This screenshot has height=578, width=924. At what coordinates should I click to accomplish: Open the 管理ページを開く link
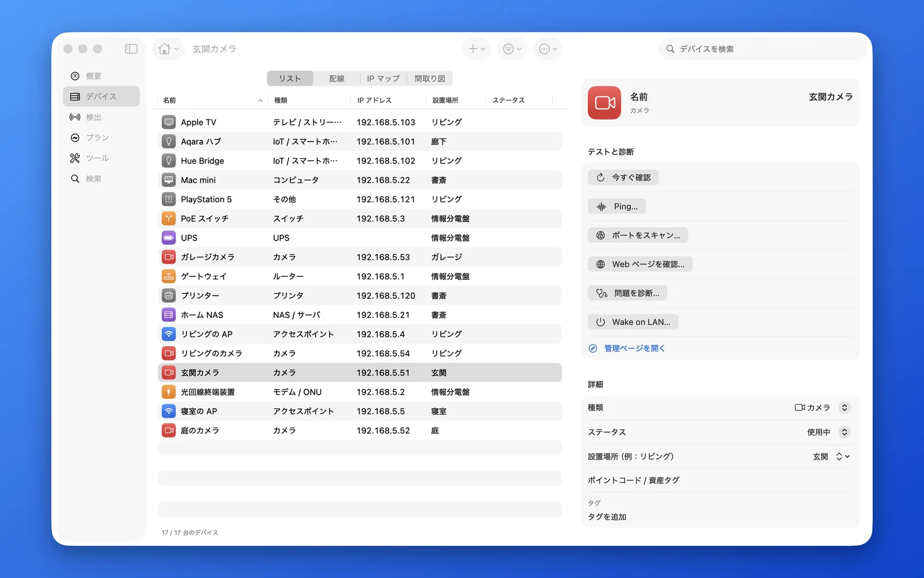point(627,349)
